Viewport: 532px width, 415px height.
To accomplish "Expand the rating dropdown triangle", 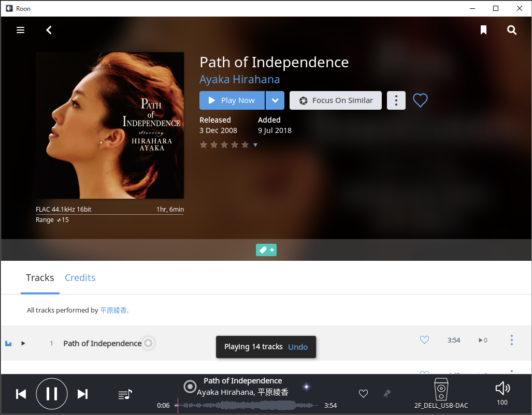I will (255, 145).
